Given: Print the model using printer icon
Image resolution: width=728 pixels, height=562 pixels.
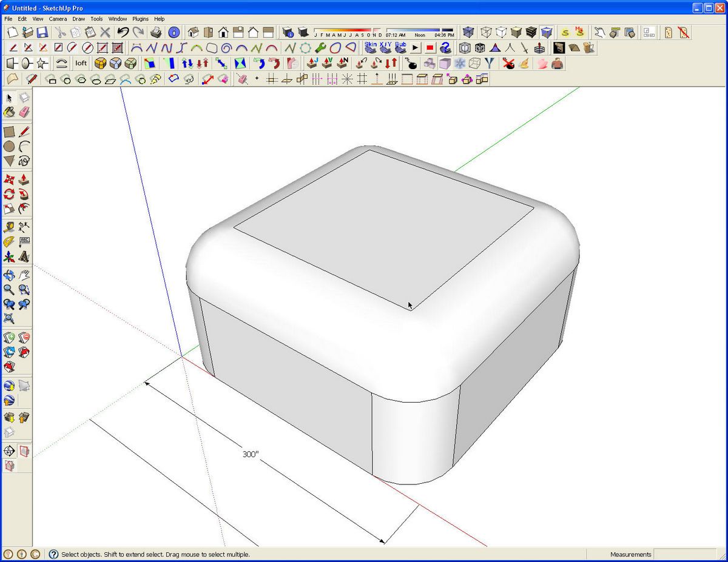Looking at the screenshot, I should [x=157, y=32].
